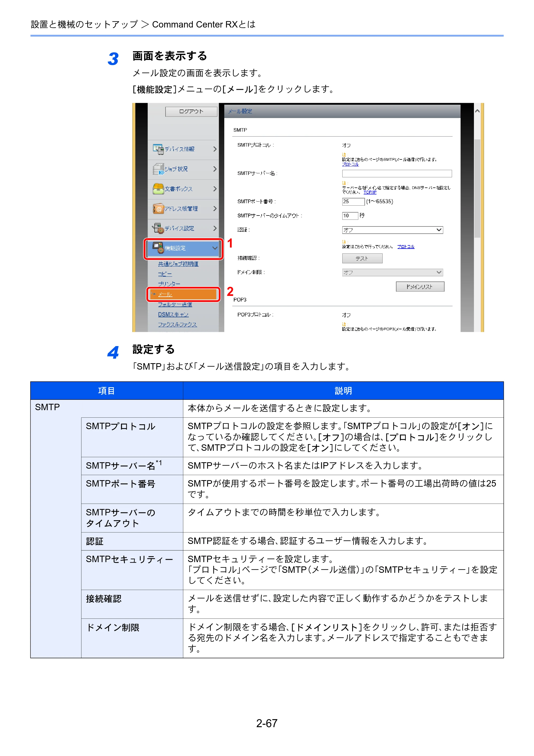
Task: Open the DSMスキャン submenu link
Action: [x=173, y=315]
